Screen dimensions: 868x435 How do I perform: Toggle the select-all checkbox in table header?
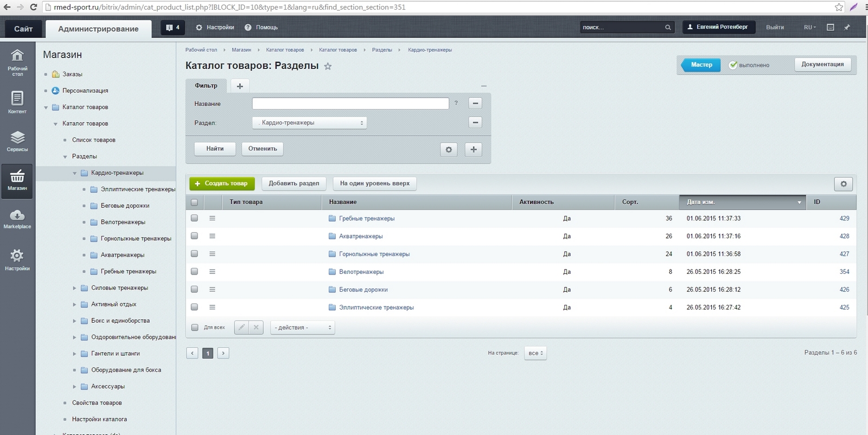click(194, 202)
